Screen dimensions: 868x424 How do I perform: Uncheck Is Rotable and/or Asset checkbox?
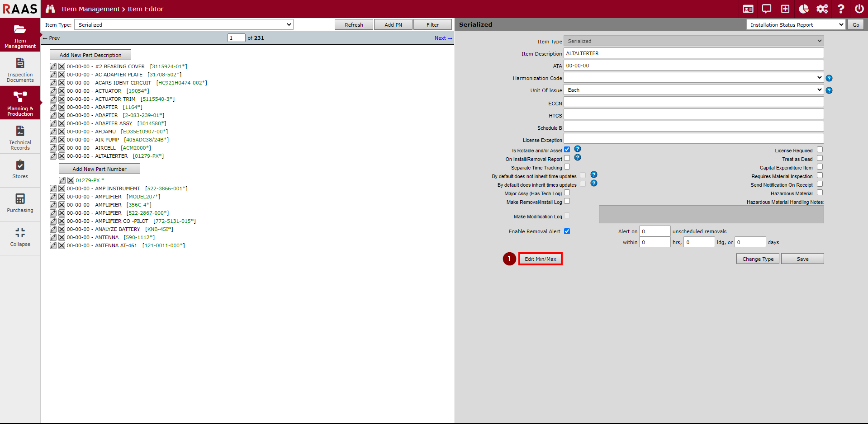[567, 150]
